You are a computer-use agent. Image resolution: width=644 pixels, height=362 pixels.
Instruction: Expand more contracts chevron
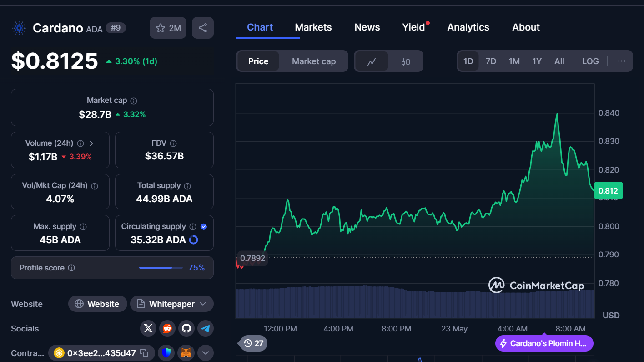[x=205, y=353]
